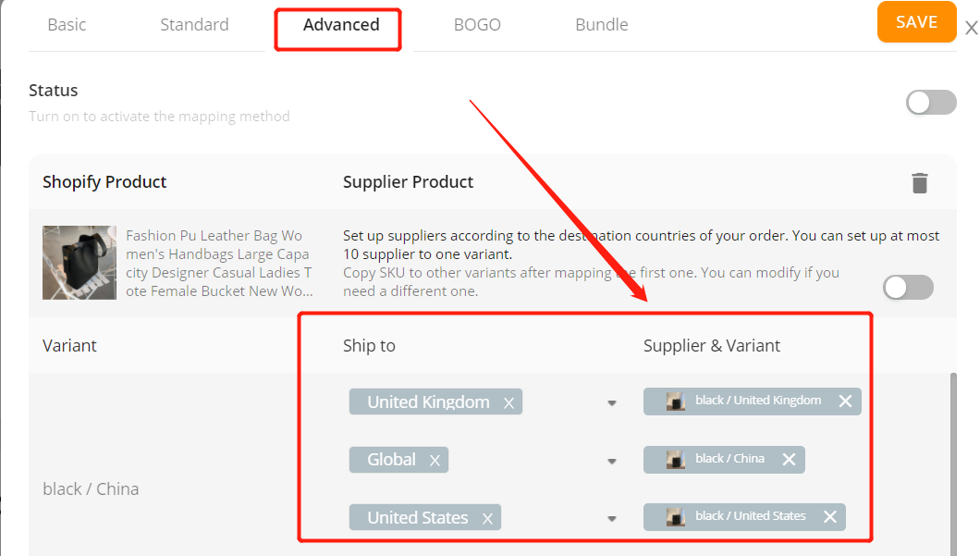Open the leather bag product thumbnail

[80, 263]
